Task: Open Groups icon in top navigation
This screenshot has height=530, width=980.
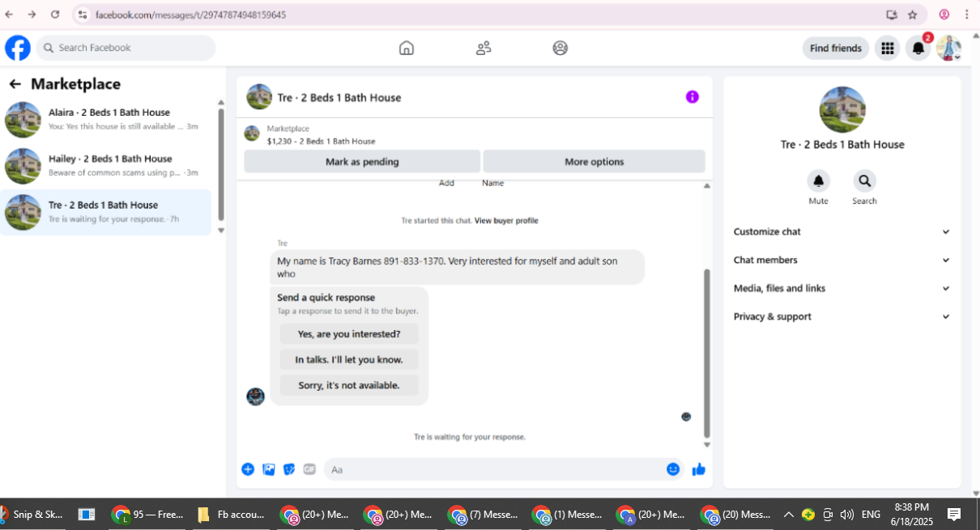Action: pos(560,48)
